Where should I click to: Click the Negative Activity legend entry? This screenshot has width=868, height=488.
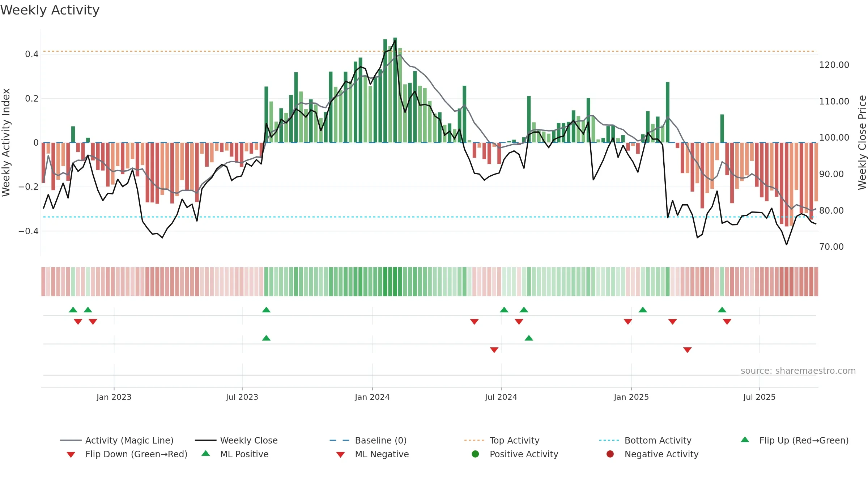652,454
